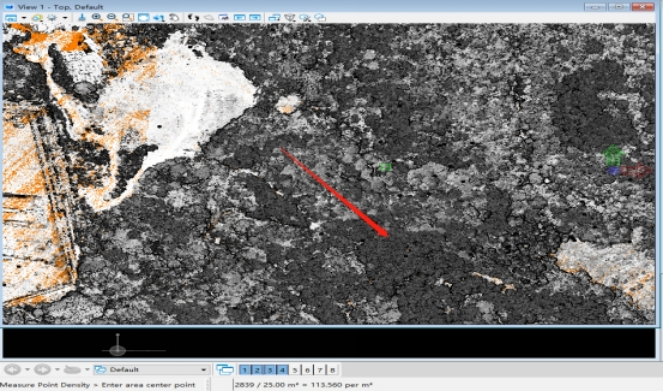Click the View Next forward arrow

(42, 369)
